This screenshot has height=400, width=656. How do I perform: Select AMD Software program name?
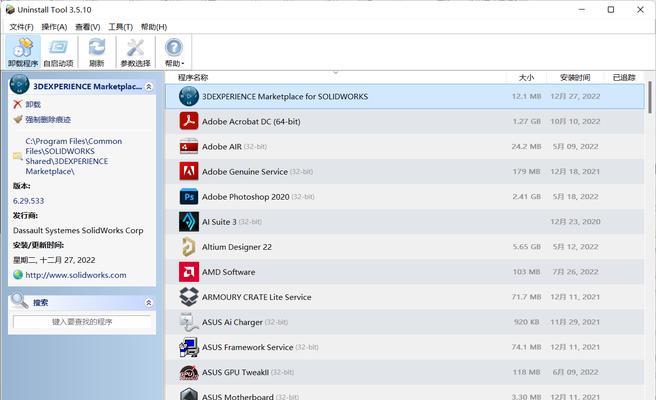pyautogui.click(x=228, y=272)
